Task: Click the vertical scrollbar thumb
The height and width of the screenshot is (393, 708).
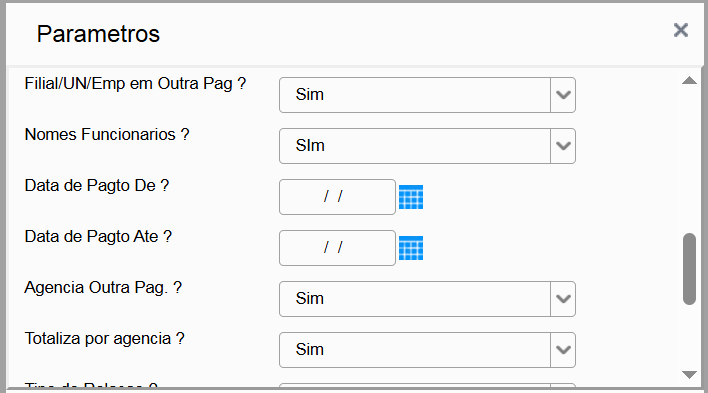Action: 689,269
